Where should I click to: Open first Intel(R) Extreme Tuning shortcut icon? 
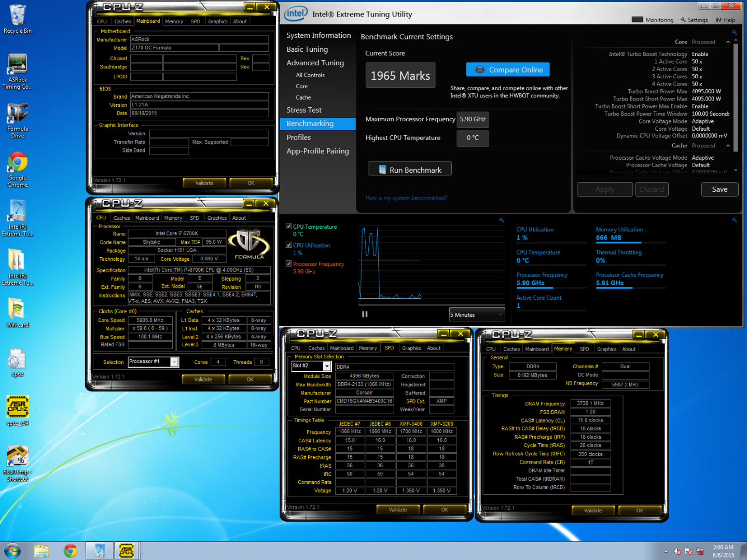pos(17,219)
